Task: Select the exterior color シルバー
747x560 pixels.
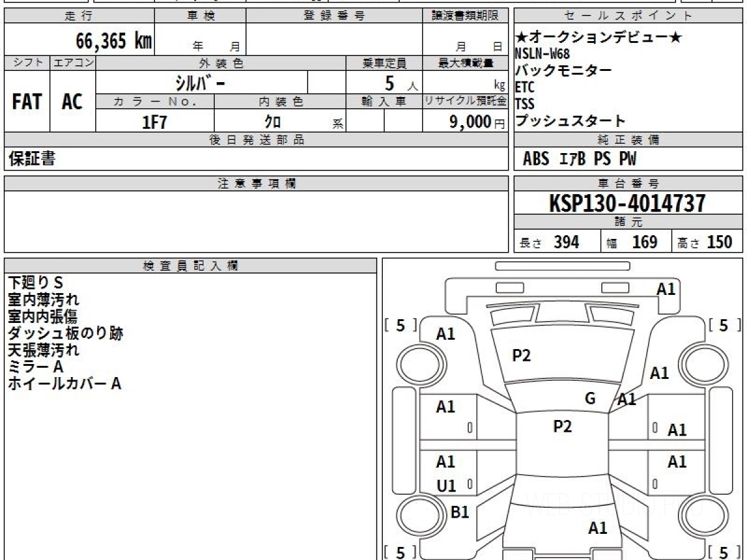Action: (x=200, y=82)
